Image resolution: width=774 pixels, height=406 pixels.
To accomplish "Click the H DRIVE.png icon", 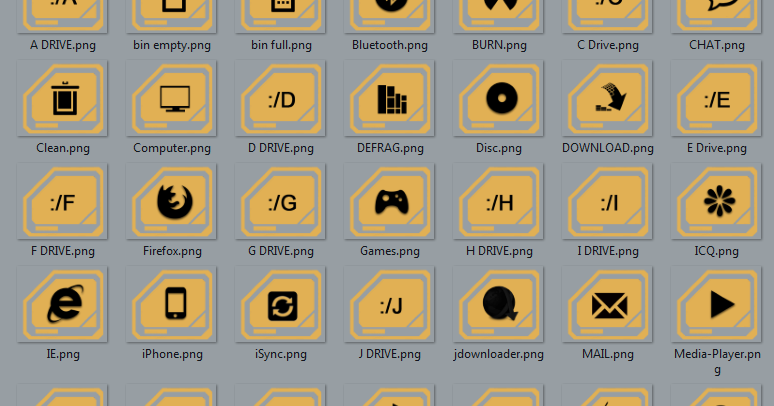I will coord(499,202).
